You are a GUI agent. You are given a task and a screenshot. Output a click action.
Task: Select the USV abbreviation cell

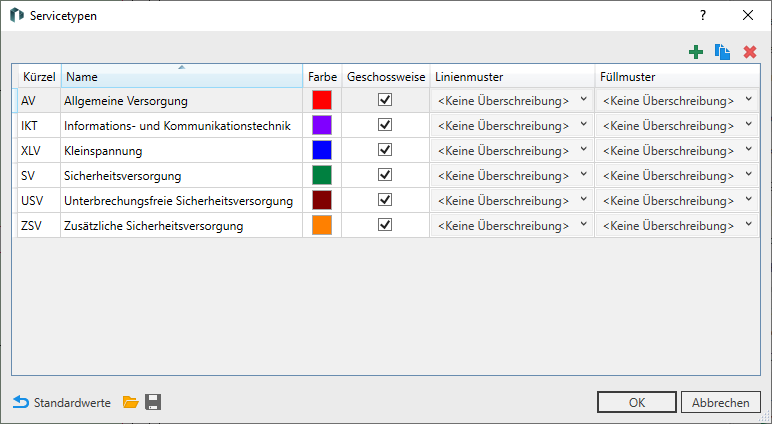39,201
